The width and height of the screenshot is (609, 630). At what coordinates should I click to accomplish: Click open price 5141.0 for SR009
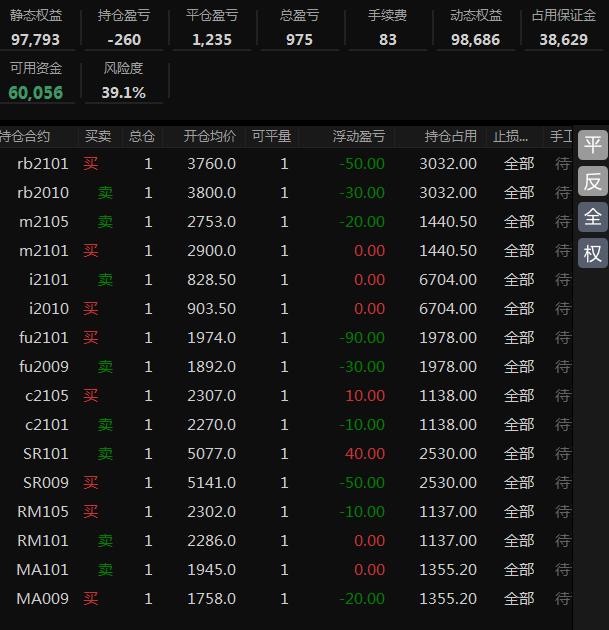211,483
